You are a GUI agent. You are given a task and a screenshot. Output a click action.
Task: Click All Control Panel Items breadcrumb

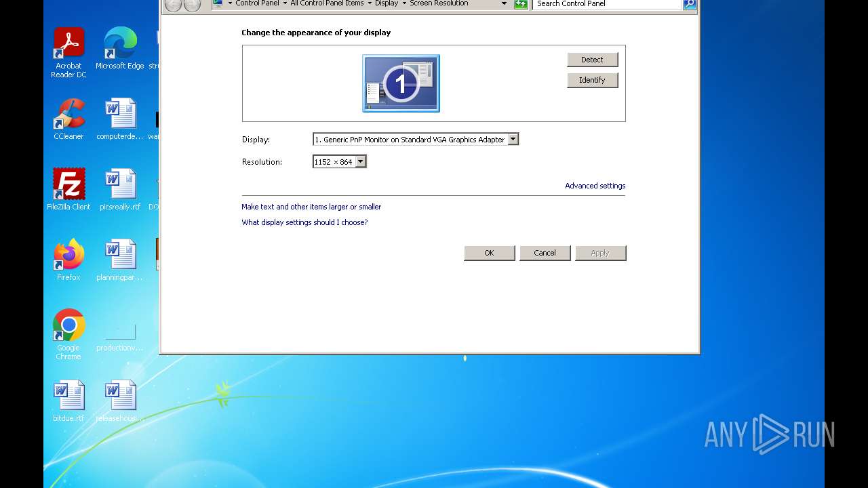point(327,3)
